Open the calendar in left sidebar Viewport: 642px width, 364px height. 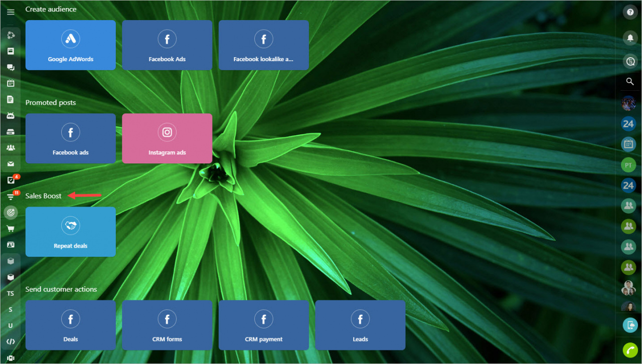pyautogui.click(x=11, y=83)
